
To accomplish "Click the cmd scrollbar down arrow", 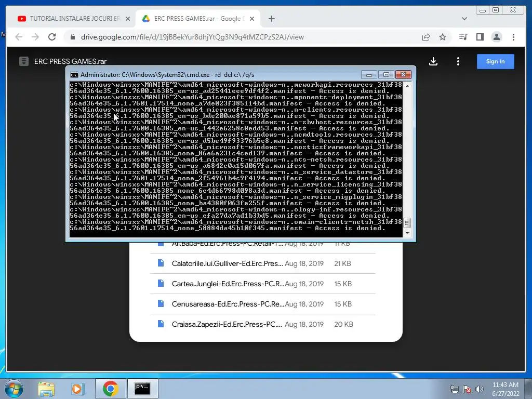I will click(407, 233).
